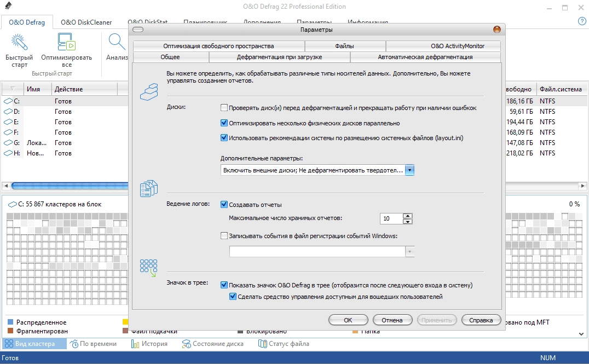Click the 218,02 ГБ free space cell
The image size is (589, 364).
(519, 153)
